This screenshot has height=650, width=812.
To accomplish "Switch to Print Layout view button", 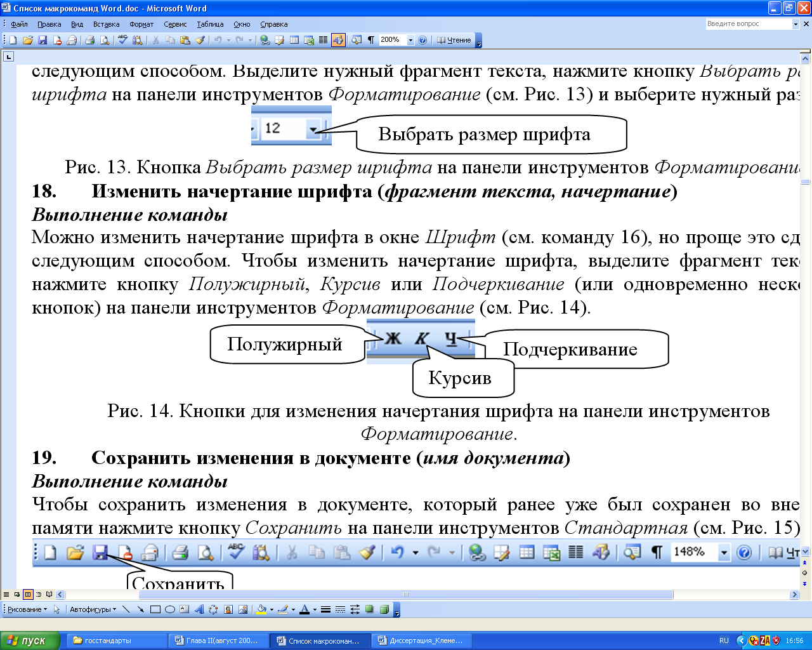I will coord(28,595).
